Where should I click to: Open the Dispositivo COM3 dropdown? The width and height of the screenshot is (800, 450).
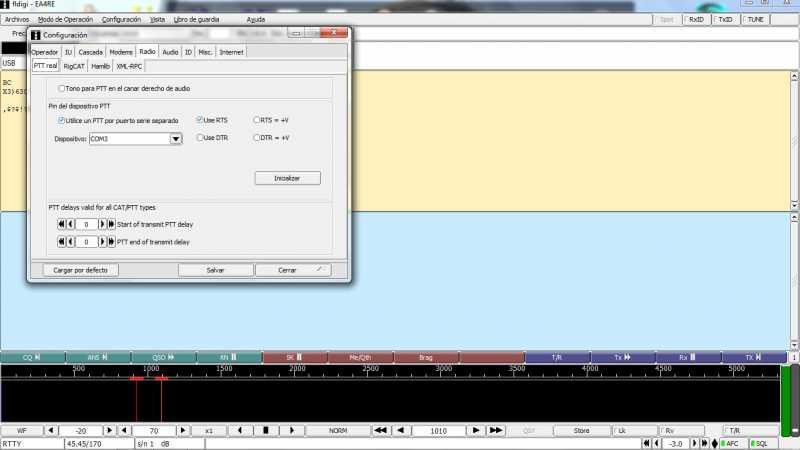pos(175,139)
